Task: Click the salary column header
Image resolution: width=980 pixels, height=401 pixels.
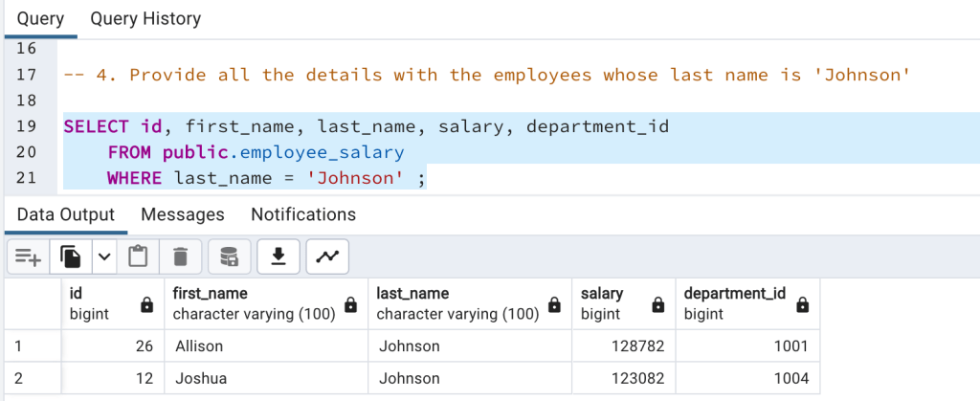Action: point(602,303)
